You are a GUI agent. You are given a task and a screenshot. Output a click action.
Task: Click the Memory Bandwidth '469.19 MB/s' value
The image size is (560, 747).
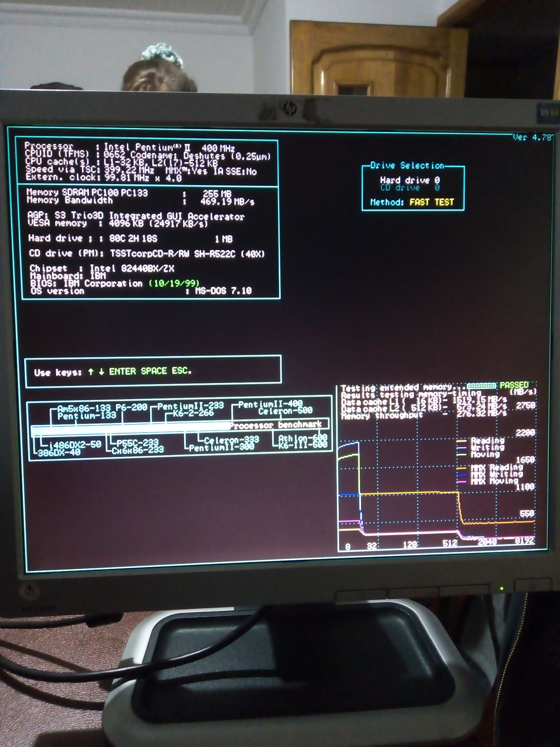pyautogui.click(x=227, y=202)
